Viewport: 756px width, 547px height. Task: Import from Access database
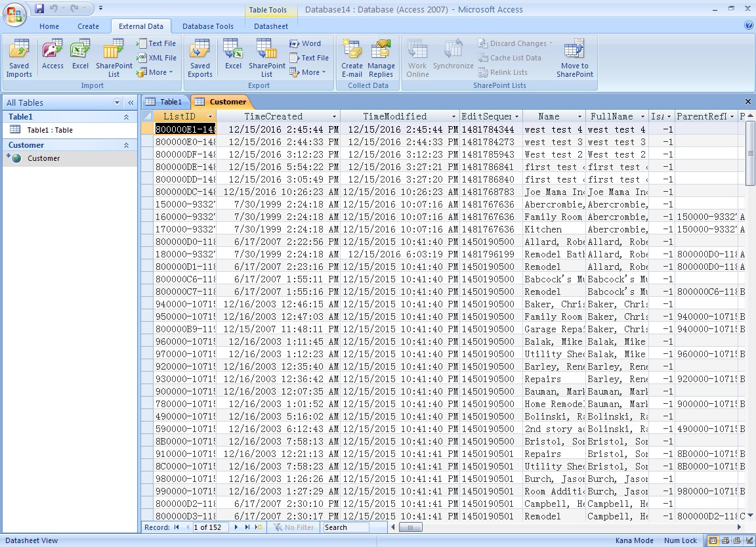pyautogui.click(x=52, y=55)
